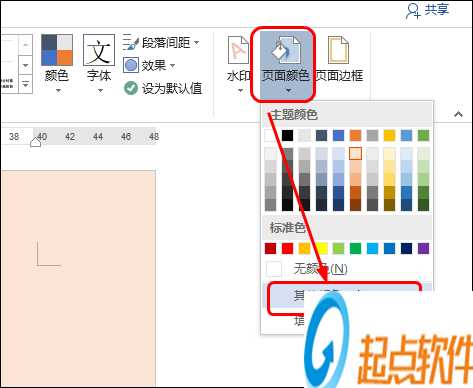
Task: Pick standard light green swatch
Action: pyautogui.click(x=338, y=248)
